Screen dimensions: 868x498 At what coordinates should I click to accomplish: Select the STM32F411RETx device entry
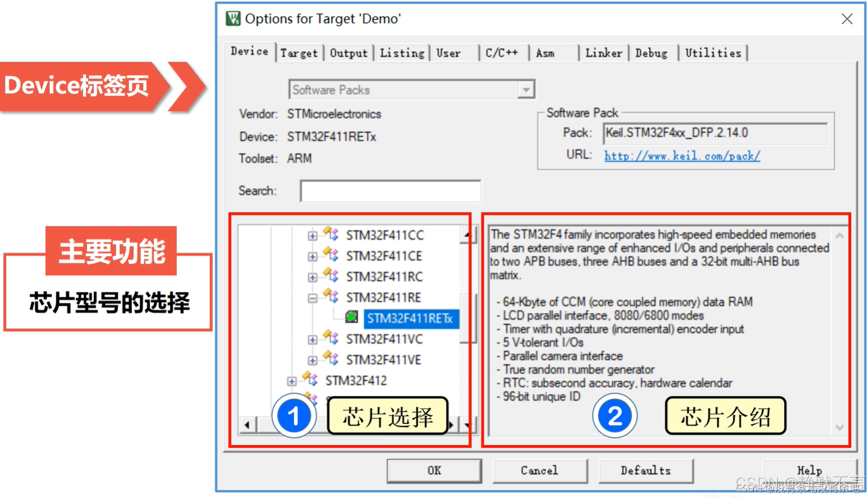pyautogui.click(x=410, y=318)
